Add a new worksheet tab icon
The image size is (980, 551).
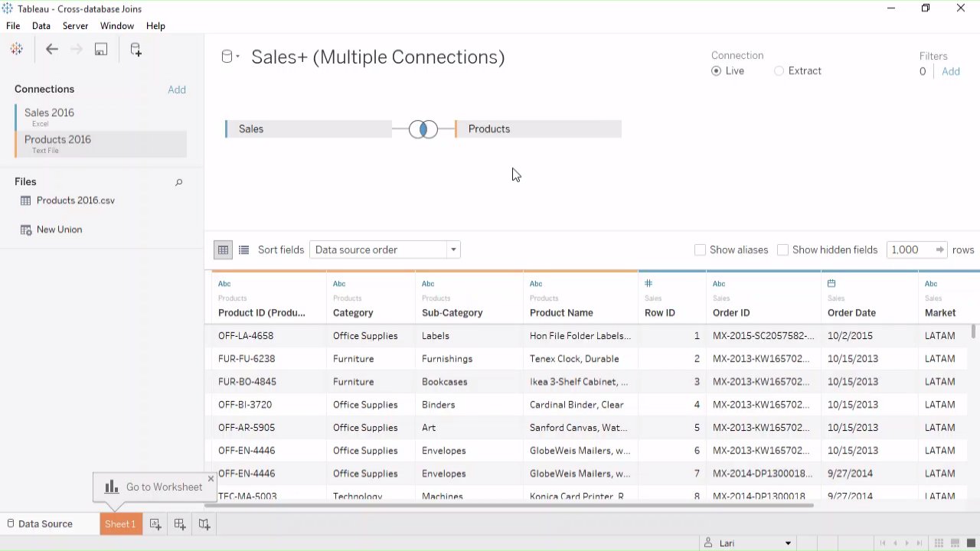point(155,524)
